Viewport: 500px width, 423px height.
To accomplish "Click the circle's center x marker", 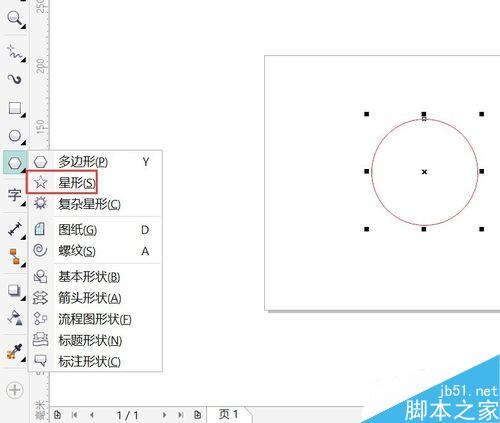I will tap(424, 172).
